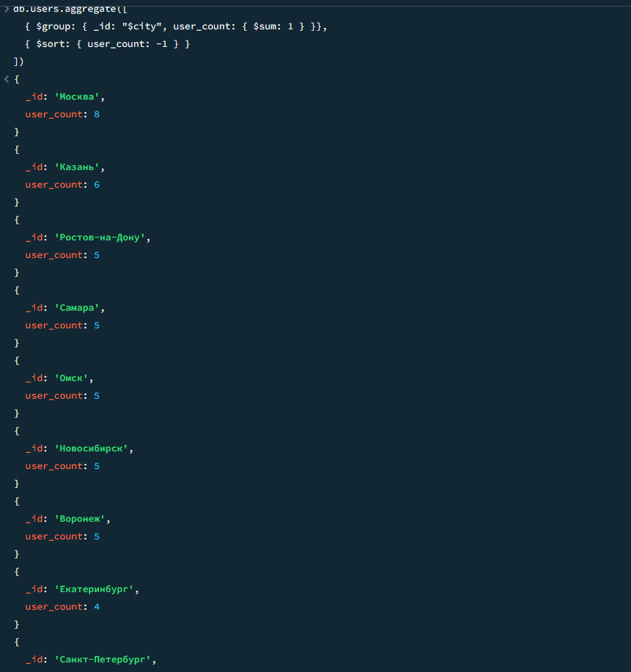631x672 pixels.
Task: Click user_count value 4 for Екатеринбург
Action: tap(97, 607)
